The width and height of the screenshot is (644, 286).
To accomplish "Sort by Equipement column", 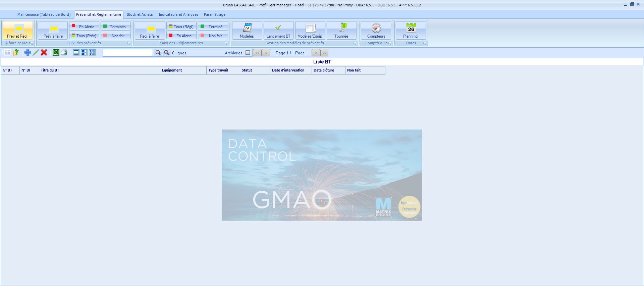I will click(183, 70).
